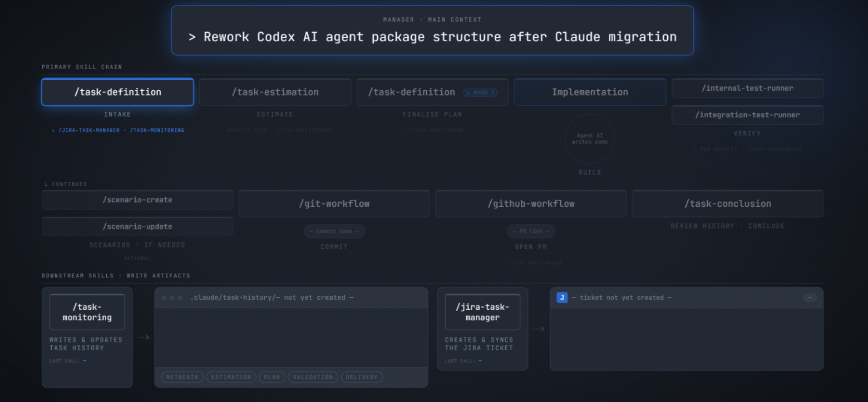Switch to the Metadata tag
This screenshot has height=402, width=868.
pos(183,377)
